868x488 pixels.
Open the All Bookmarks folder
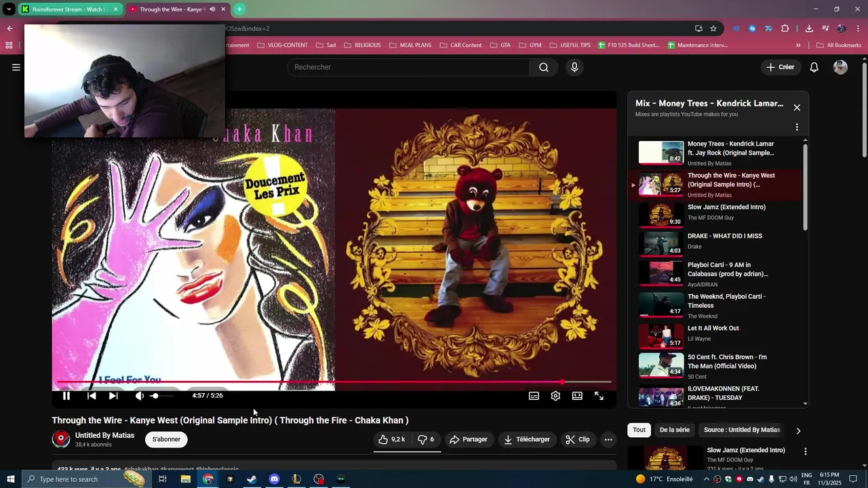(839, 45)
